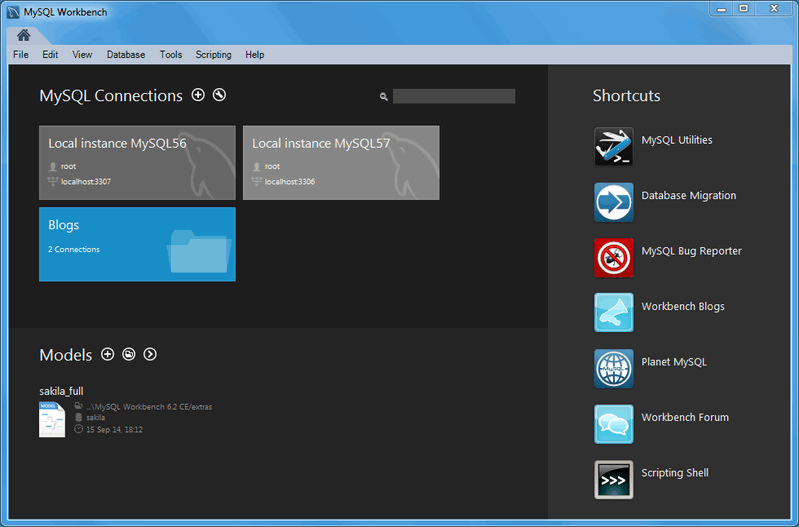This screenshot has height=527, width=799.
Task: Open the Local instance MySQL57 connection
Action: (x=341, y=163)
